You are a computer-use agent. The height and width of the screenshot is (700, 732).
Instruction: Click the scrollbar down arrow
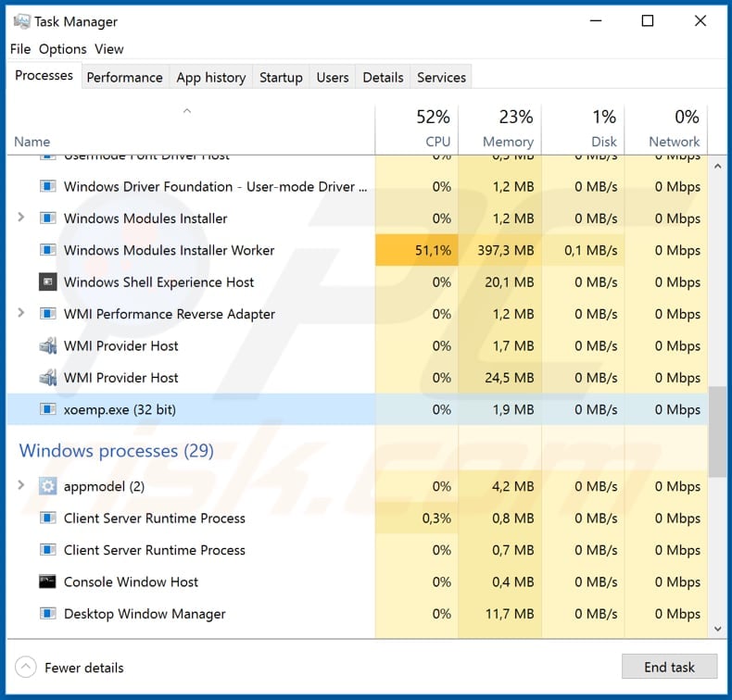click(718, 629)
